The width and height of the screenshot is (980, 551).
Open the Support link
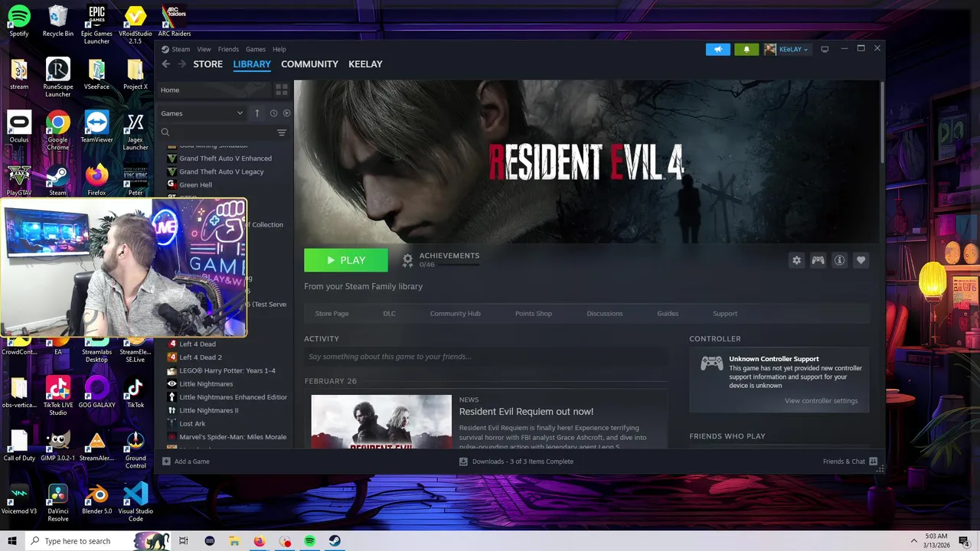tap(725, 314)
